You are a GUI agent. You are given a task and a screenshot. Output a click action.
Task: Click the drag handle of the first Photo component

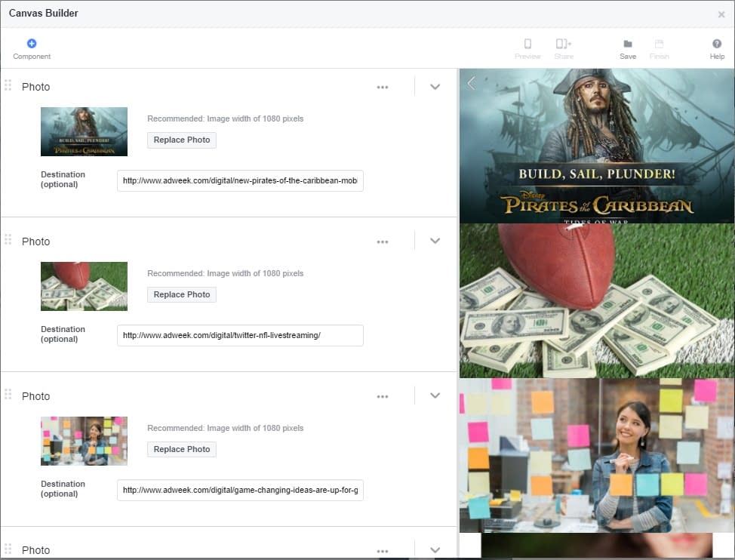[x=8, y=86]
